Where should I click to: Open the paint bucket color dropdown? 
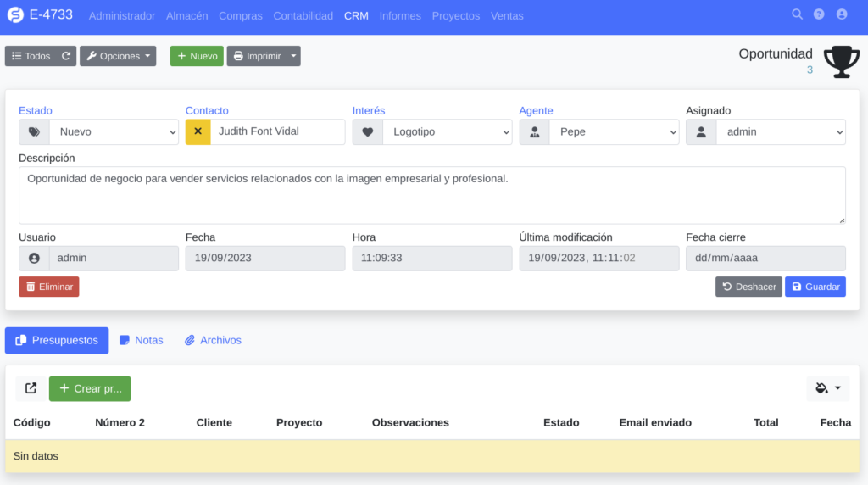827,388
